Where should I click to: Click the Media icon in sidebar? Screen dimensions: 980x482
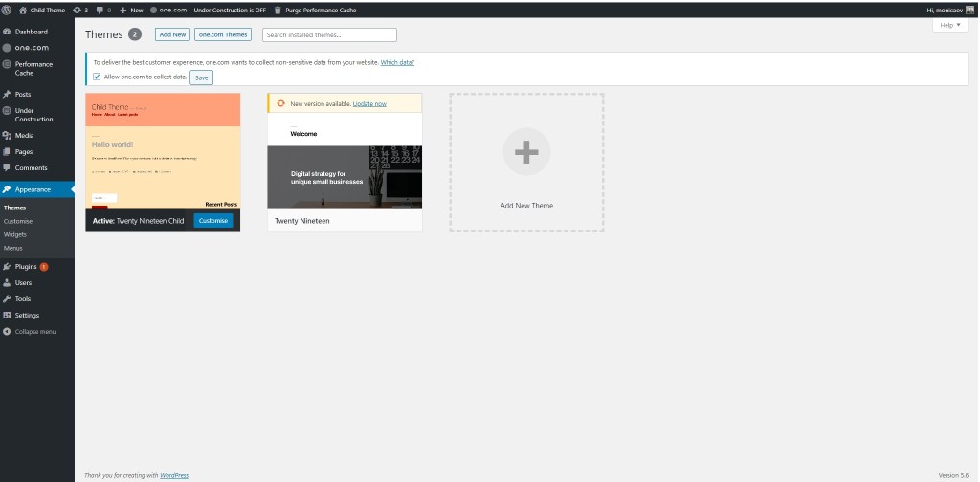pyautogui.click(x=7, y=136)
